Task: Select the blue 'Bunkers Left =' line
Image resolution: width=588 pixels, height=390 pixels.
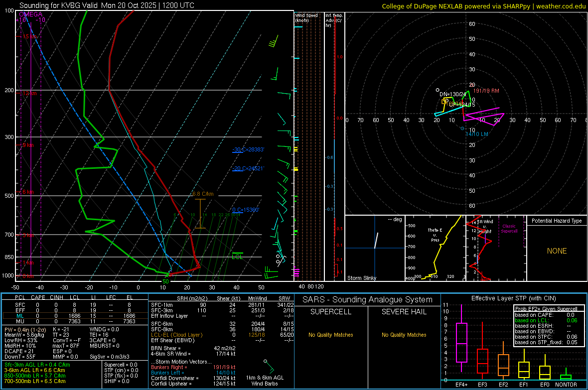Action: (x=193, y=373)
